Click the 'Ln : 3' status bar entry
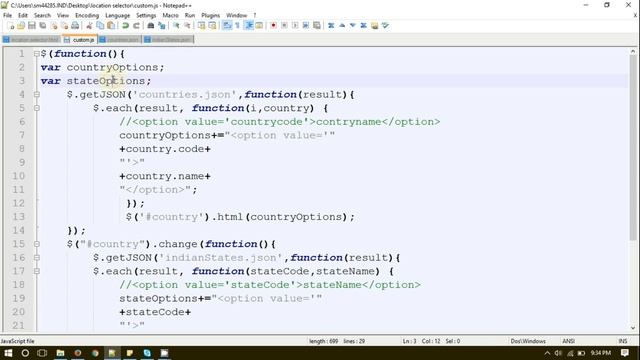 pos(409,341)
